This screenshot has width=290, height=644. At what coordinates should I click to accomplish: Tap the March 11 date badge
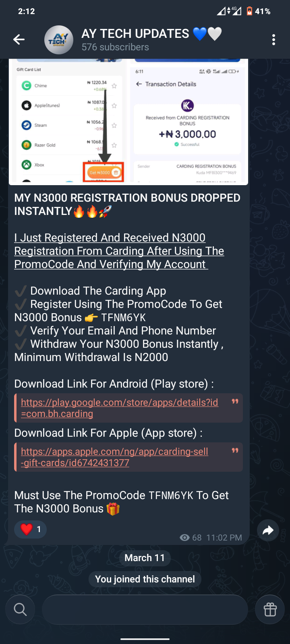point(145,558)
